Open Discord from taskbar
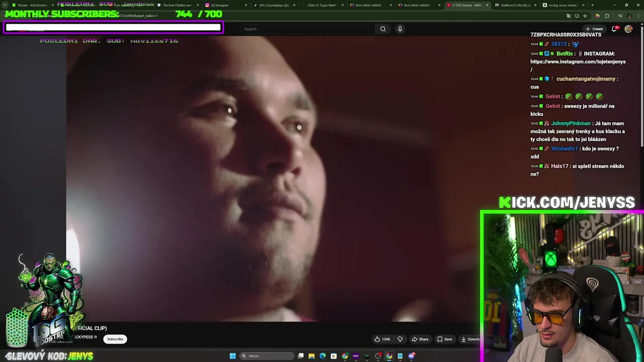 point(411,356)
